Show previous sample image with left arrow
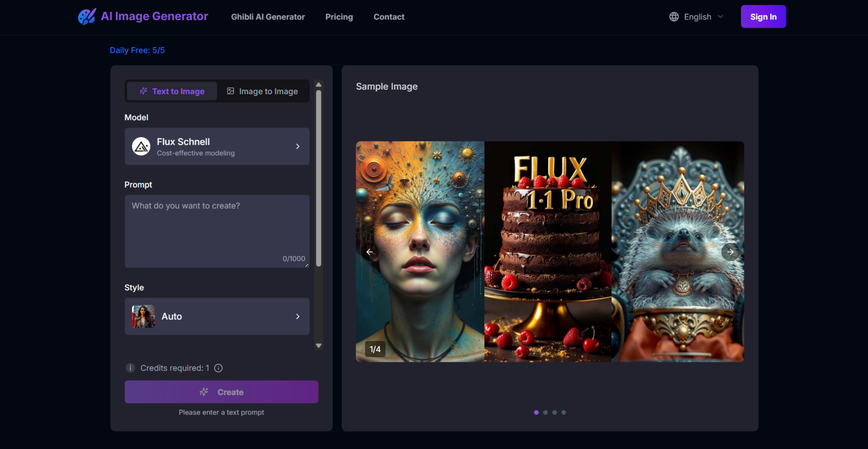The width and height of the screenshot is (868, 449). point(369,252)
